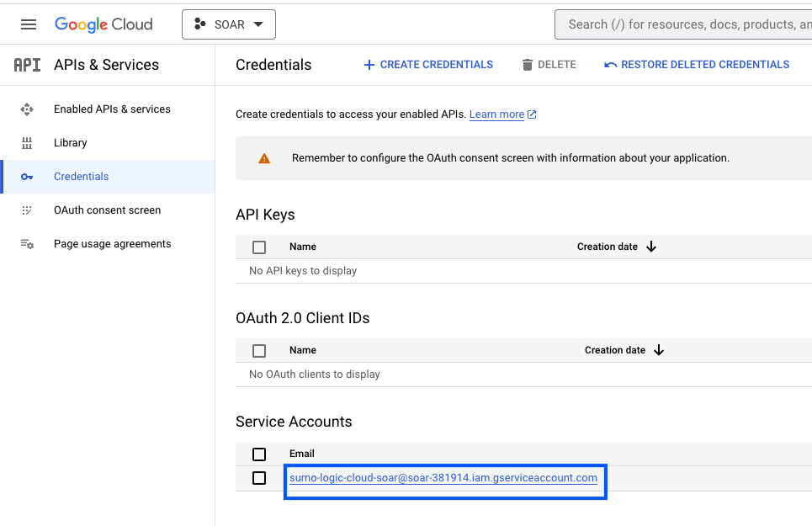Click the Credentials key icon in sidebar

(x=27, y=177)
